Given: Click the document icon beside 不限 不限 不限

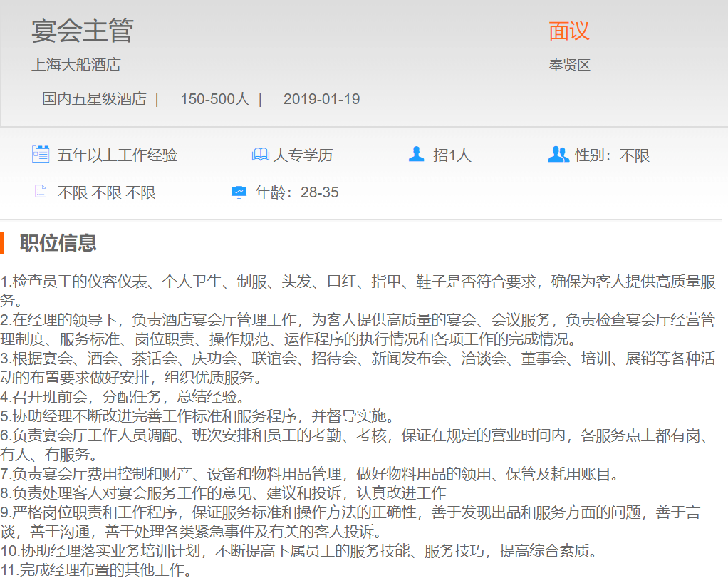Looking at the screenshot, I should (x=41, y=192).
